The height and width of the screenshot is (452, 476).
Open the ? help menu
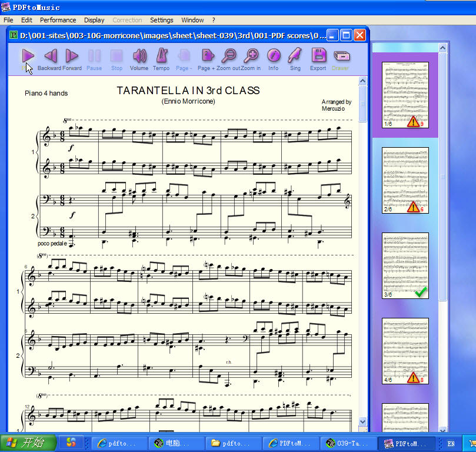[x=214, y=20]
